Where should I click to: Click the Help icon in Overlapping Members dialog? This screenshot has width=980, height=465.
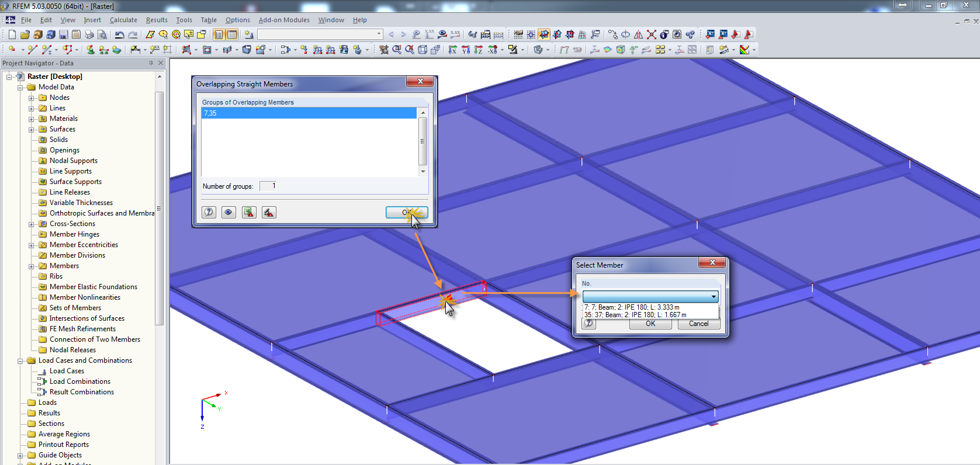click(209, 212)
